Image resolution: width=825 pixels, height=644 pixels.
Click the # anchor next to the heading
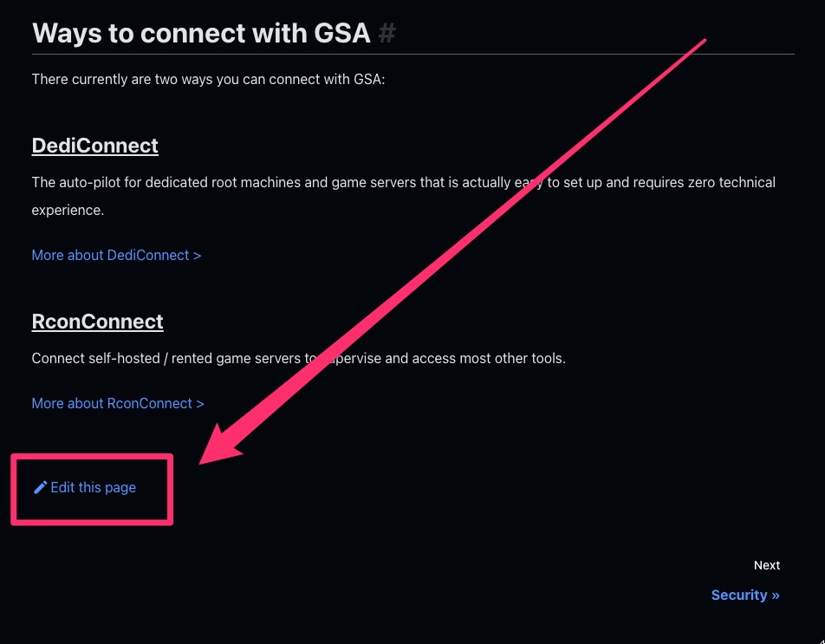coord(387,34)
